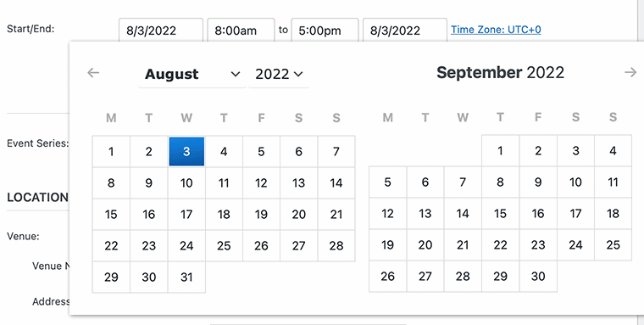This screenshot has height=325, width=644.
Task: Click the start date field showing 8/3/2022
Action: pyautogui.click(x=161, y=30)
